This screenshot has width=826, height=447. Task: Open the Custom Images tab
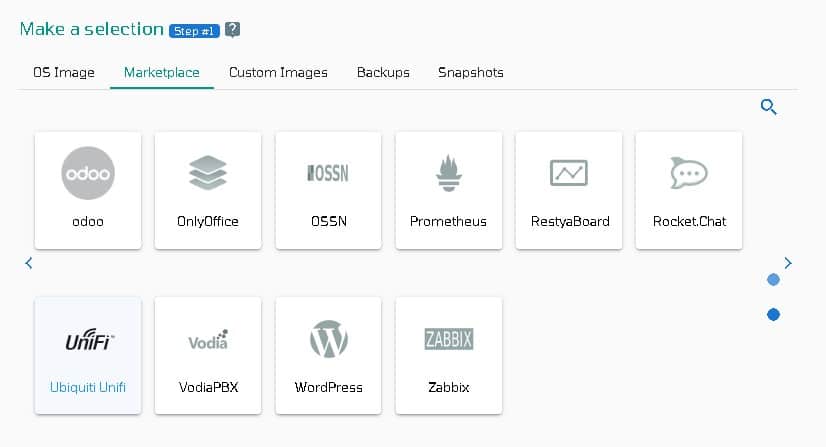(x=278, y=72)
